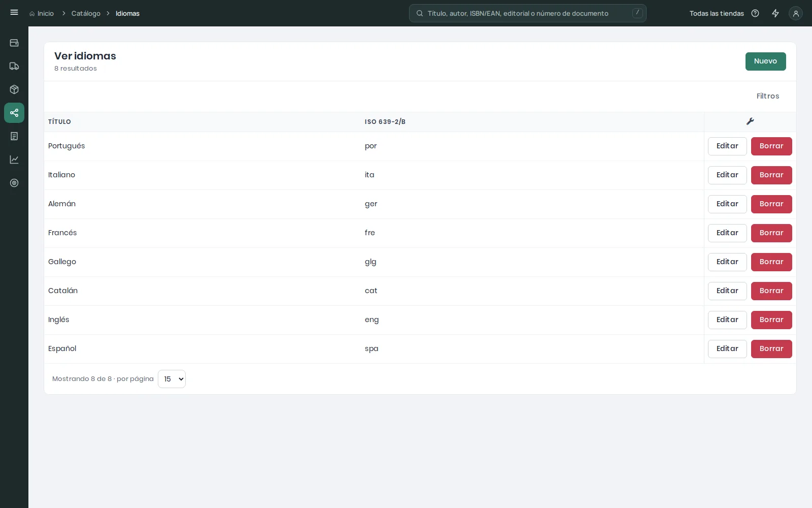Delete the Inglés language
Image resolution: width=812 pixels, height=508 pixels.
pyautogui.click(x=771, y=320)
